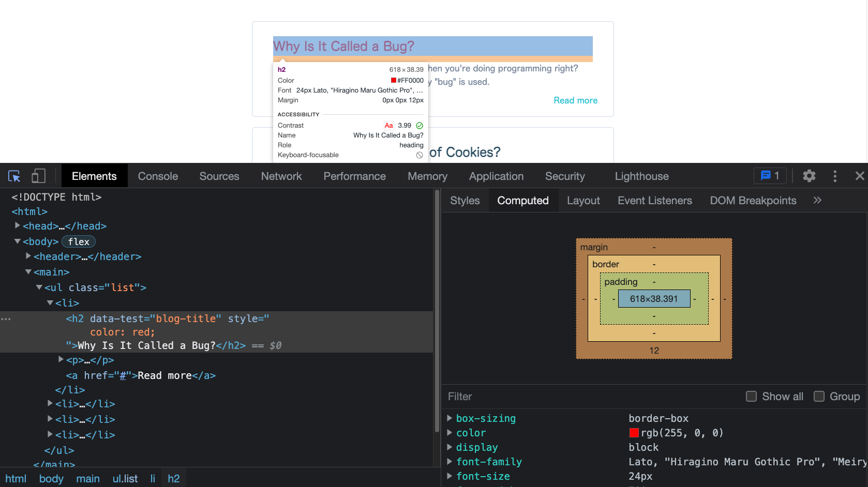Expand the head element node
Image resolution: width=868 pixels, height=487 pixels.
[18, 225]
